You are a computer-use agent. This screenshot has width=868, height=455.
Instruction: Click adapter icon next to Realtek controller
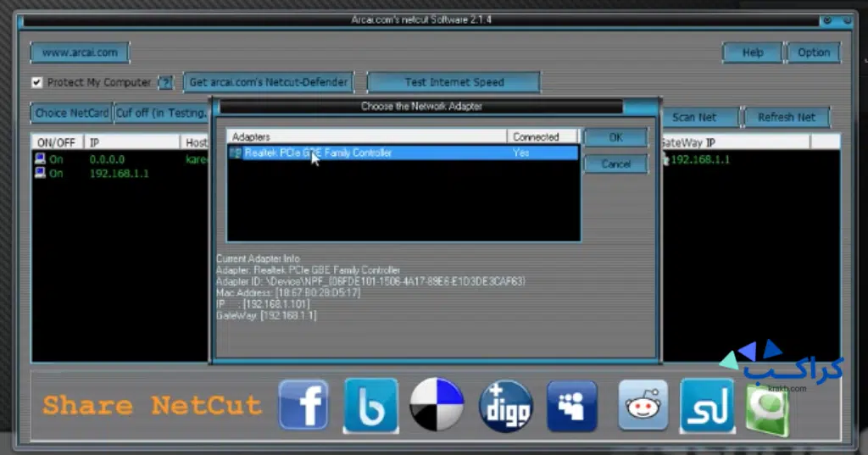click(x=236, y=153)
